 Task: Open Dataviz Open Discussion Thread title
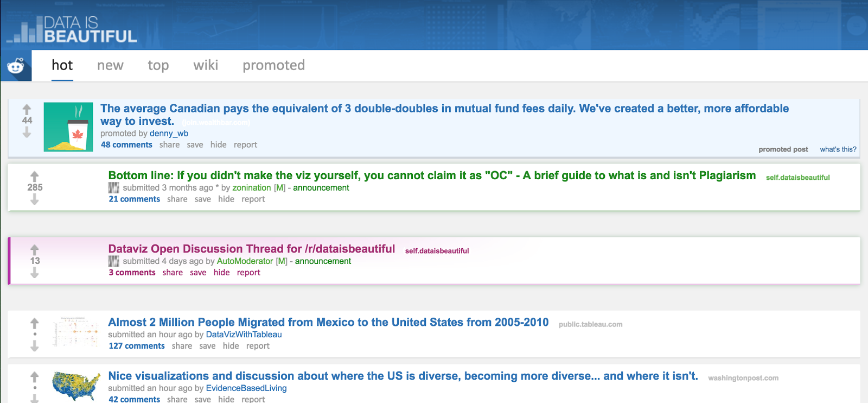click(251, 249)
